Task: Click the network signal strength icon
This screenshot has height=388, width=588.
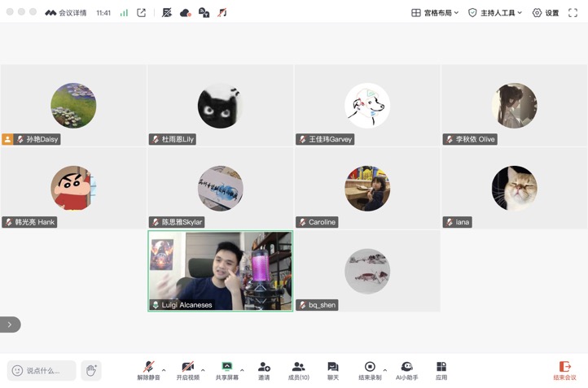Action: point(124,13)
